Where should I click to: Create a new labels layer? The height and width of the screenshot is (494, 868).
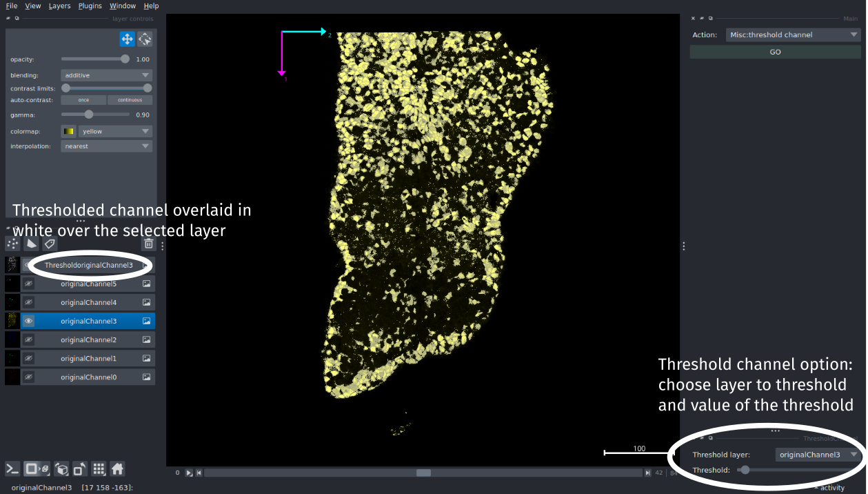(x=49, y=244)
